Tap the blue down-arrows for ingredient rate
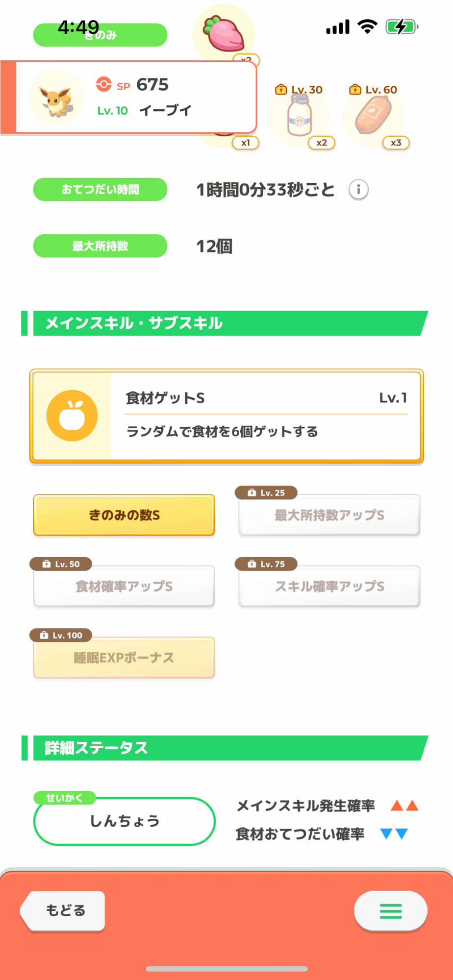Image resolution: width=453 pixels, height=980 pixels. point(394,833)
